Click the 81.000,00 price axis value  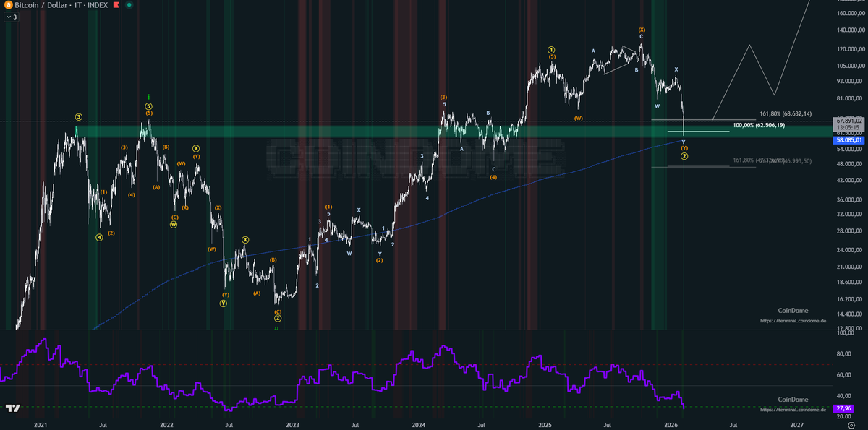click(x=851, y=98)
